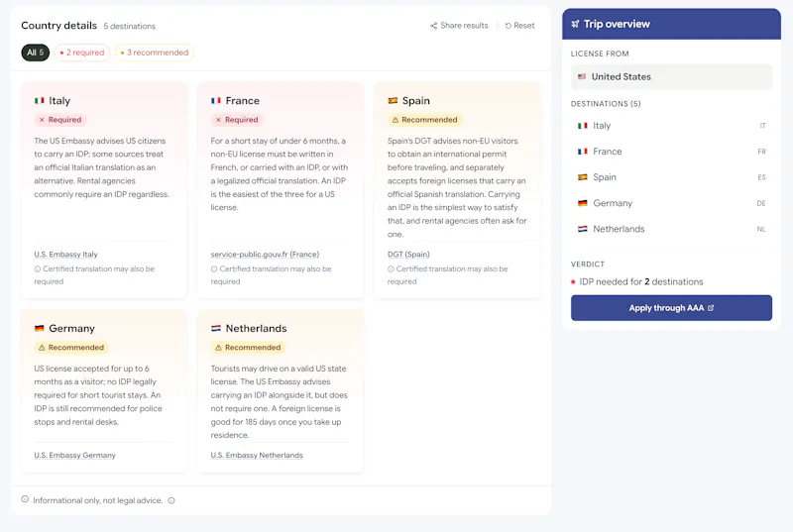The width and height of the screenshot is (793, 532).
Task: Click the Netherlands flag in the Netherlands card
Action: click(216, 328)
